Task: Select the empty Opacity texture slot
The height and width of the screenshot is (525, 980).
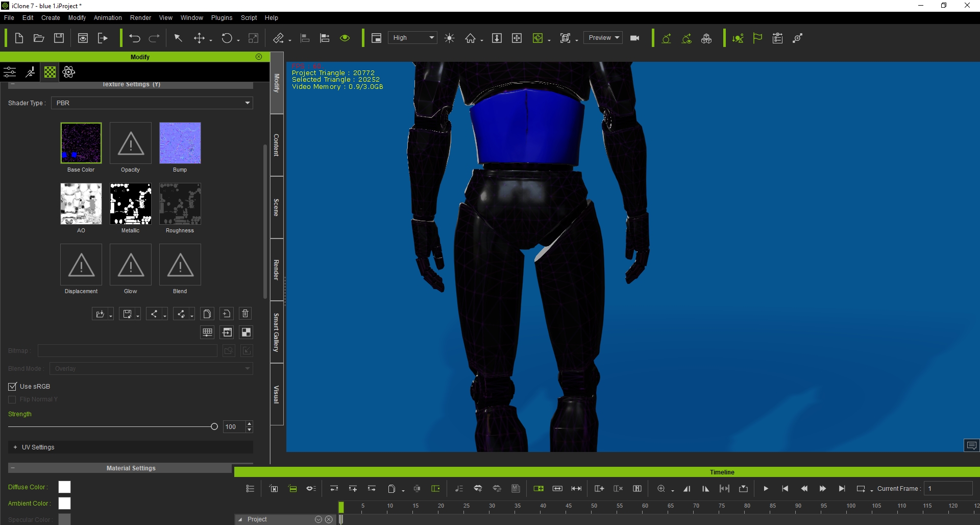Action: point(131,143)
